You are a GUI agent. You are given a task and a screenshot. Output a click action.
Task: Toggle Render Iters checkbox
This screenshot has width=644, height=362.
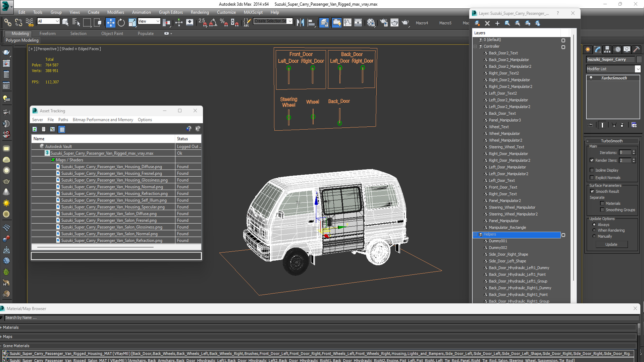click(592, 160)
